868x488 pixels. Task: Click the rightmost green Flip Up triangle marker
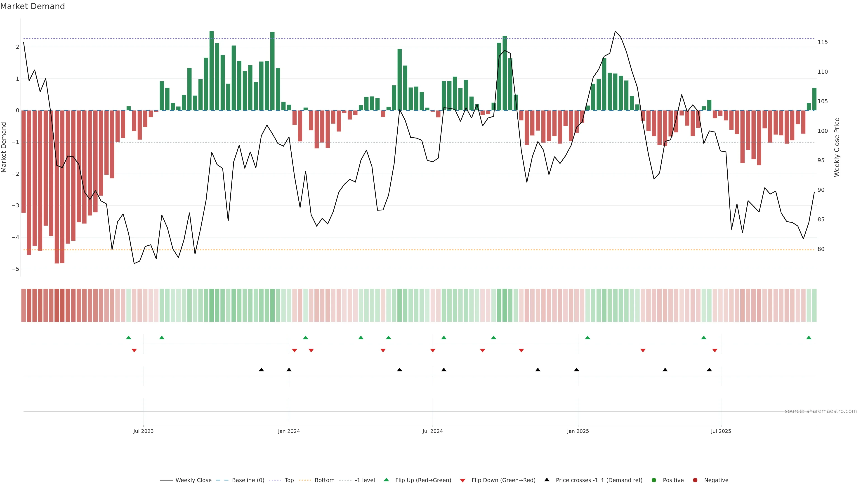point(809,338)
